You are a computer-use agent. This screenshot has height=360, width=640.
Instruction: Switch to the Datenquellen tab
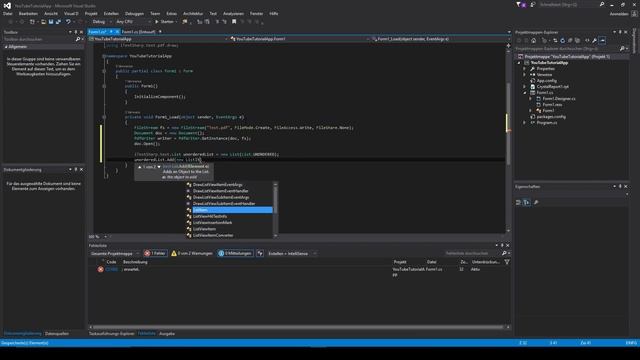pyautogui.click(x=57, y=333)
